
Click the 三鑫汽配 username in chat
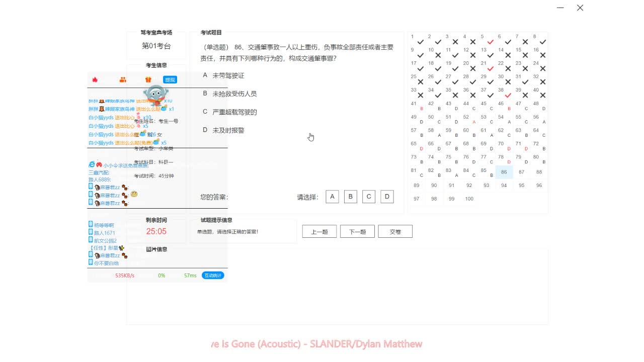(x=99, y=172)
